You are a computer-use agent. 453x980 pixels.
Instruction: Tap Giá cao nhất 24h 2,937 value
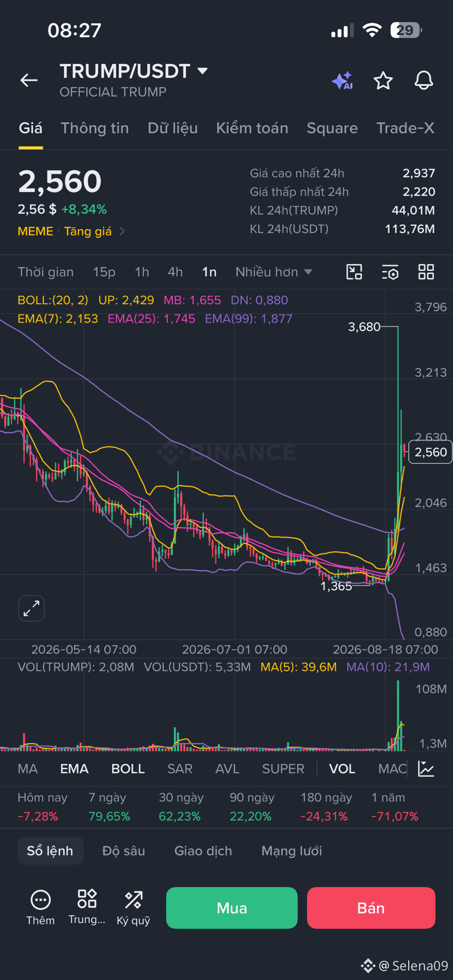(419, 173)
